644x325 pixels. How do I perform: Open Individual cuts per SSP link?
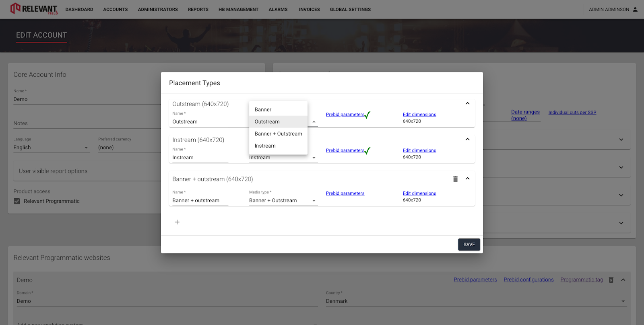(572, 113)
